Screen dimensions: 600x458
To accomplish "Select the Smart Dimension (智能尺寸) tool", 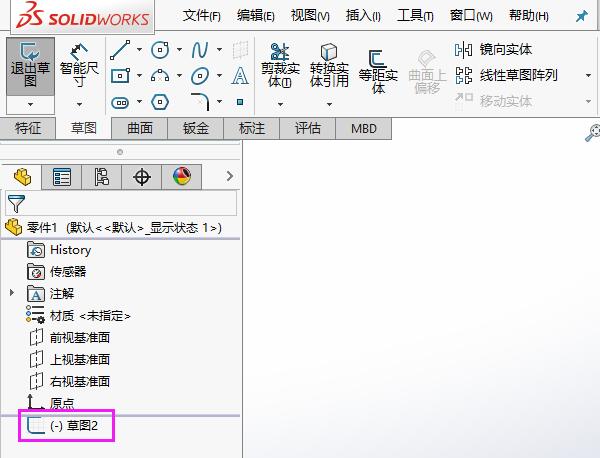I will click(x=79, y=67).
